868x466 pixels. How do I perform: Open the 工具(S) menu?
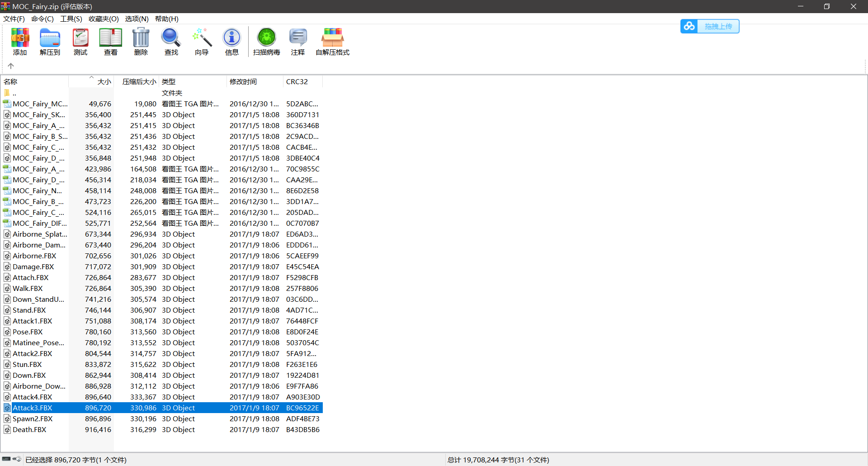point(71,19)
